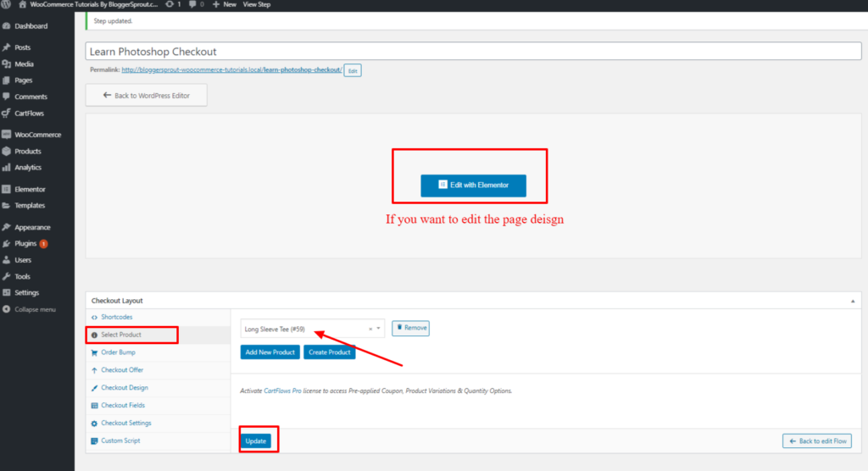Click the updates refresh icon in admin bar

pos(170,4)
